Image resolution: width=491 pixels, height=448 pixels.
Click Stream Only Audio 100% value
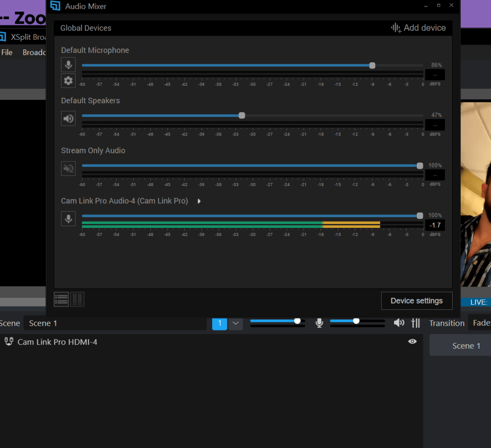point(435,165)
